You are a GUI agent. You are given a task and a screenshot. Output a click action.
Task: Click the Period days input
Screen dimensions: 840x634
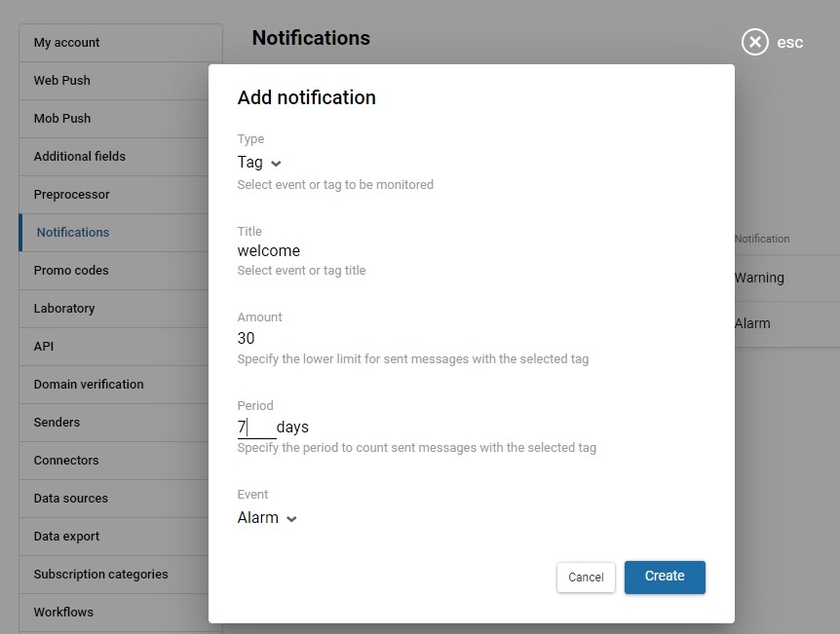point(255,427)
